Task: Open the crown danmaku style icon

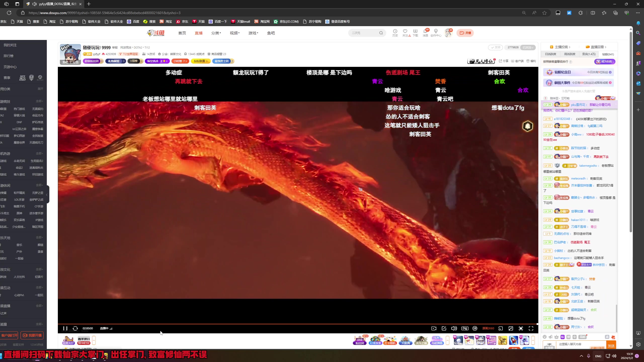Action: point(556,337)
